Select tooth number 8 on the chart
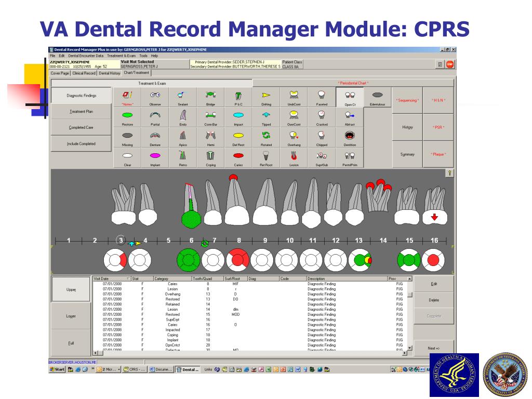 click(239, 240)
